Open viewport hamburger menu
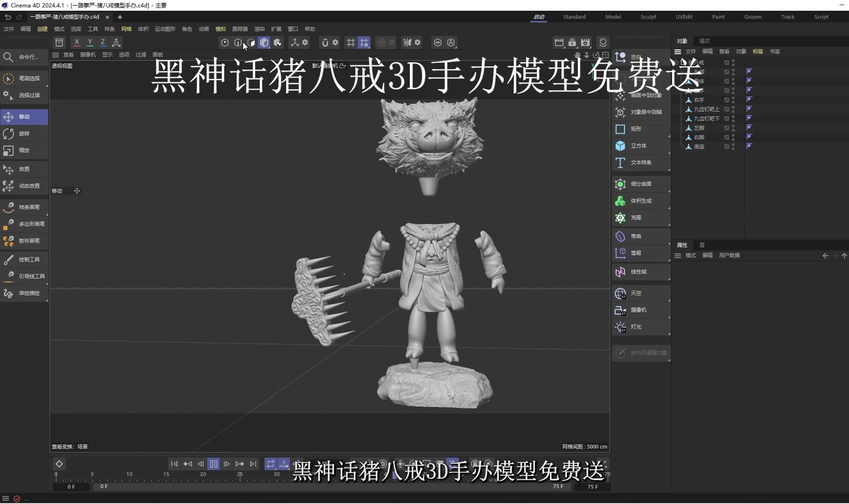The width and height of the screenshot is (849, 504). click(x=56, y=55)
